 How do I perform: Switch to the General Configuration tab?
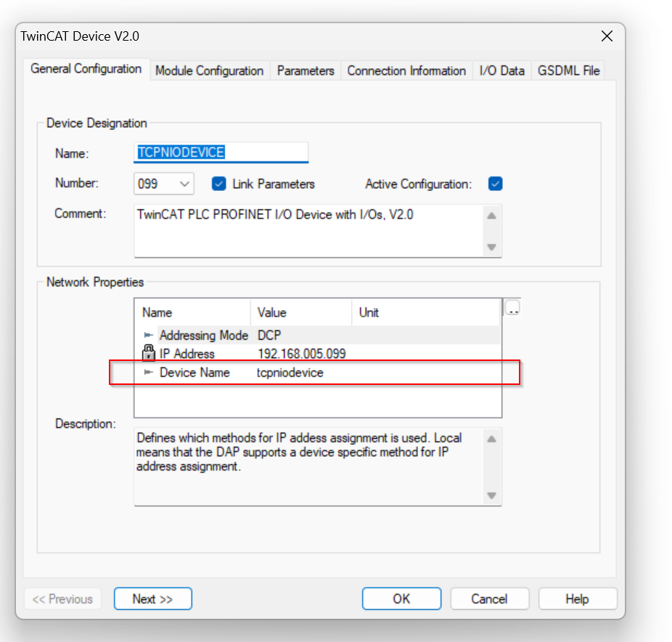point(86,68)
